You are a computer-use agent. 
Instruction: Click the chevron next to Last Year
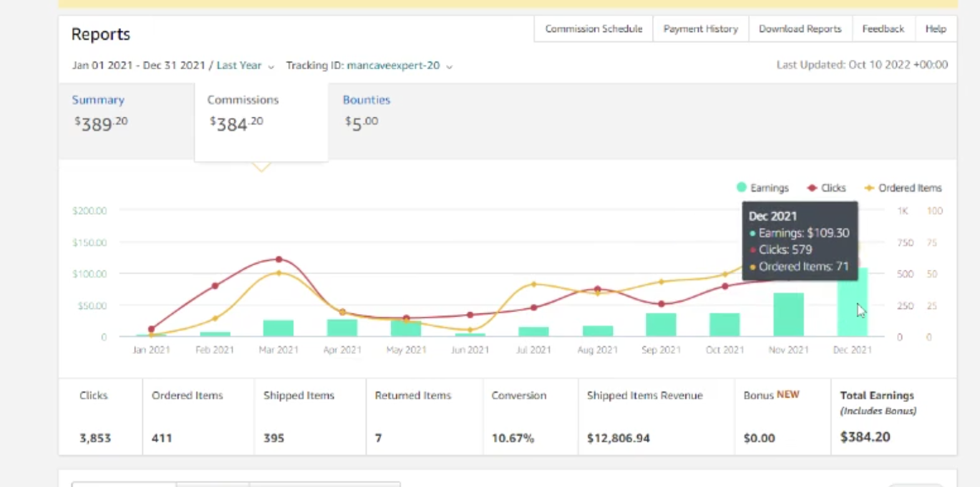[x=271, y=66]
